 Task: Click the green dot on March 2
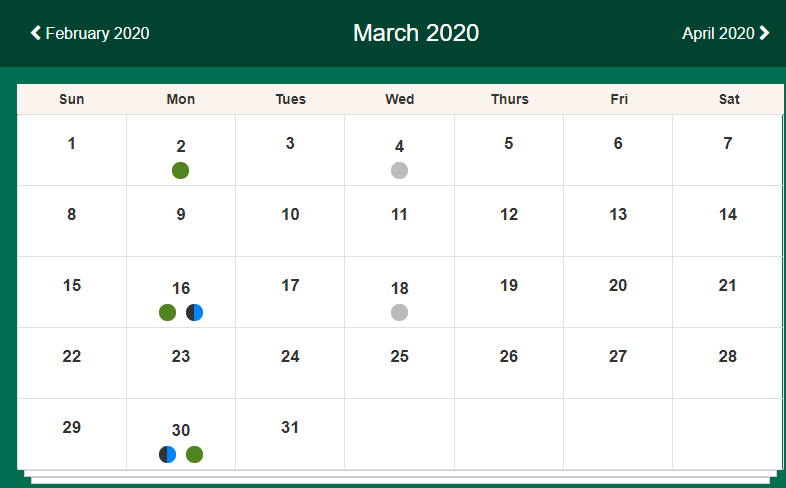pyautogui.click(x=181, y=170)
